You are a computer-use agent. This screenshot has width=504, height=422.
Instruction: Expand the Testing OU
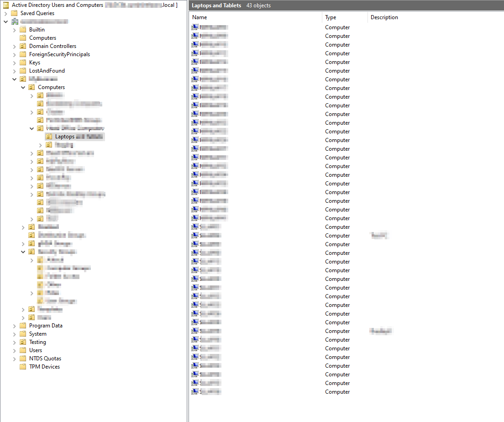pos(15,342)
